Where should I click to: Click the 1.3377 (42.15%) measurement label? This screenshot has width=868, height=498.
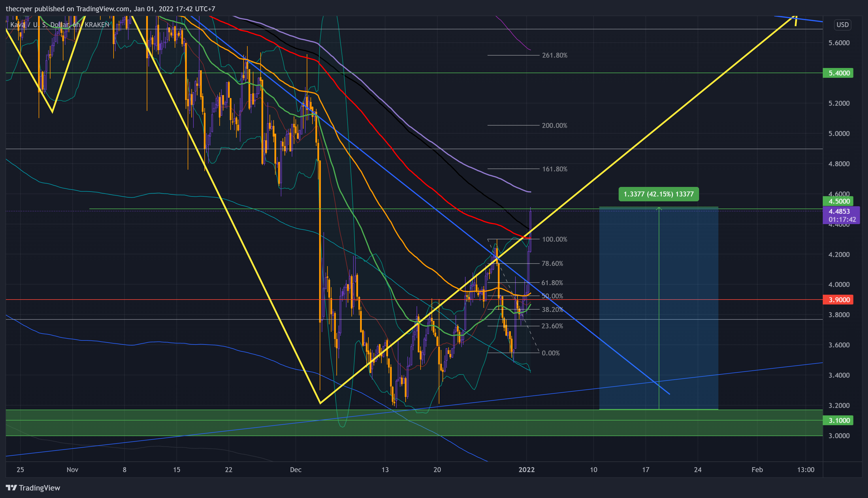pos(658,194)
